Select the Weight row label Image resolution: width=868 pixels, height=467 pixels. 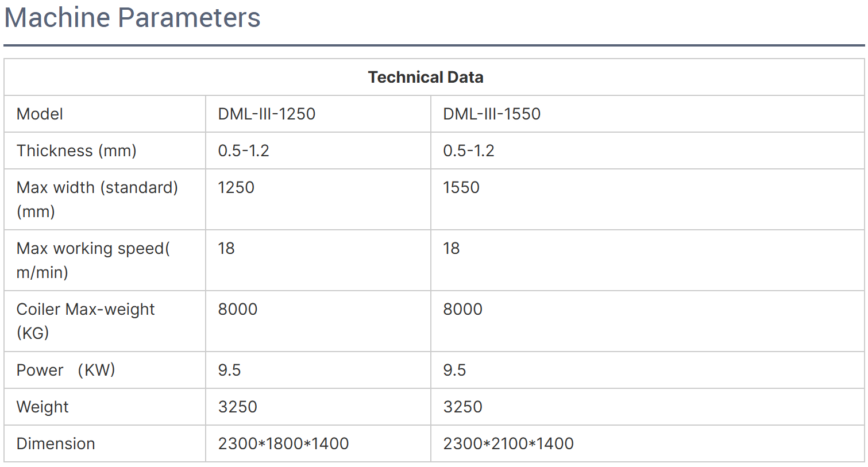pos(43,407)
